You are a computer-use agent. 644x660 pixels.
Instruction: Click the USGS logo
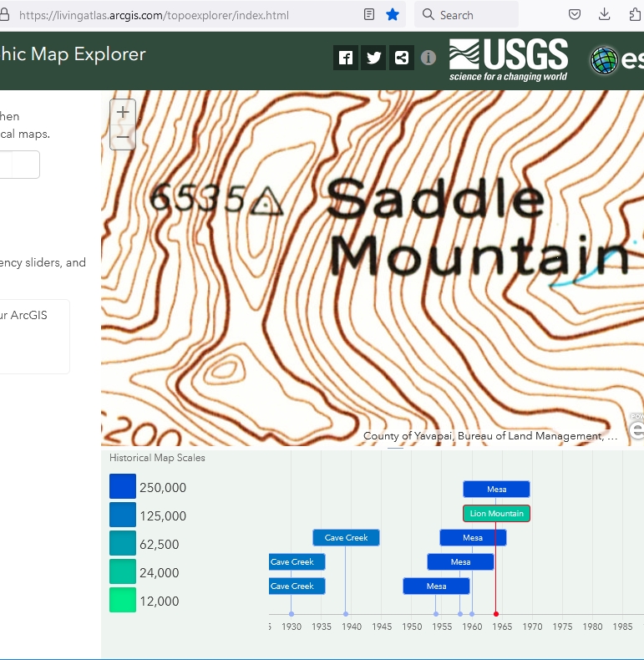click(x=508, y=59)
